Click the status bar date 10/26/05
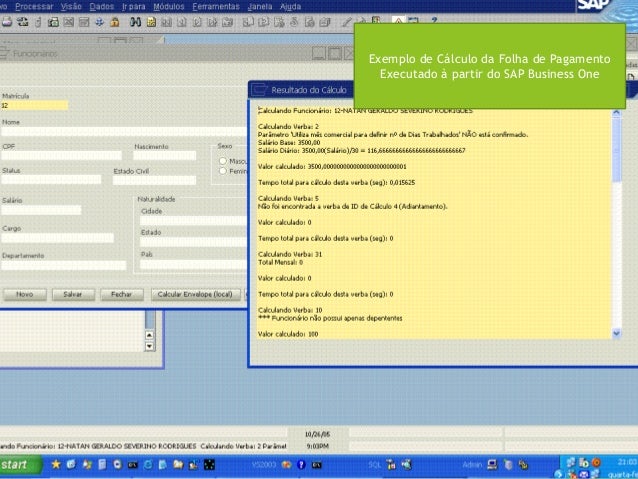This screenshot has height=479, width=638. click(x=317, y=434)
